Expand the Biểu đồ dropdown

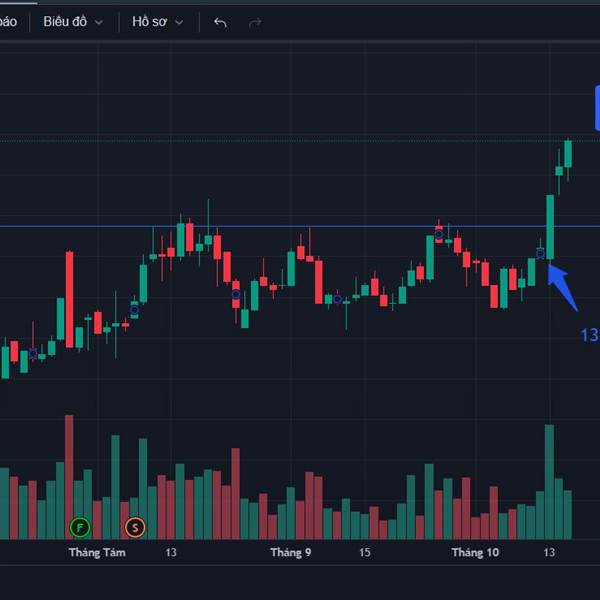pyautogui.click(x=73, y=22)
